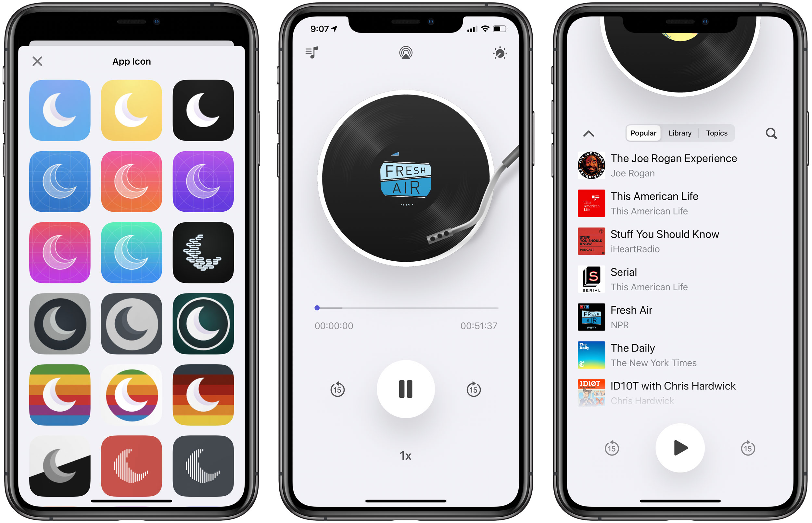This screenshot has height=523, width=812.
Task: Switch to the Library tab
Action: coord(680,132)
